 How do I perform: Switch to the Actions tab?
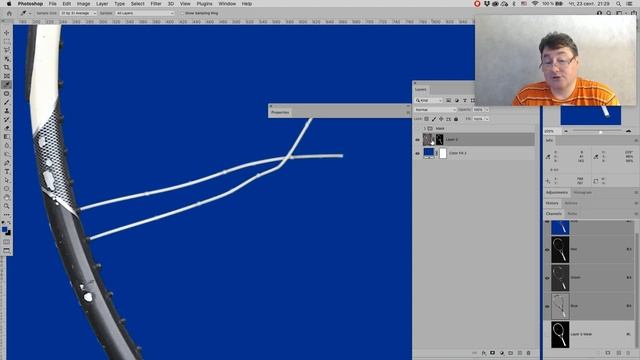[571, 203]
